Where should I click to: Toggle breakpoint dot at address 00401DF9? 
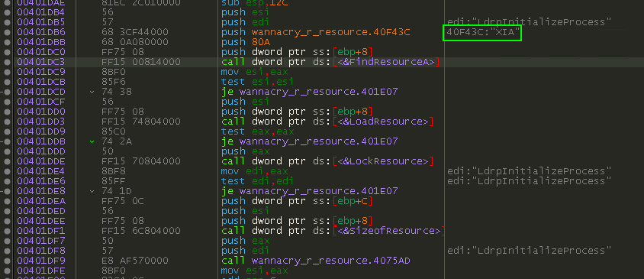coord(7,261)
